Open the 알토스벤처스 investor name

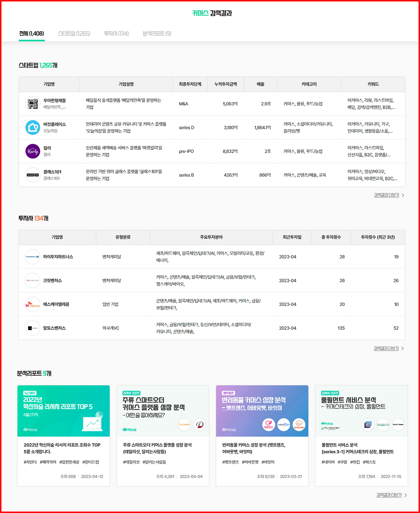click(x=54, y=328)
